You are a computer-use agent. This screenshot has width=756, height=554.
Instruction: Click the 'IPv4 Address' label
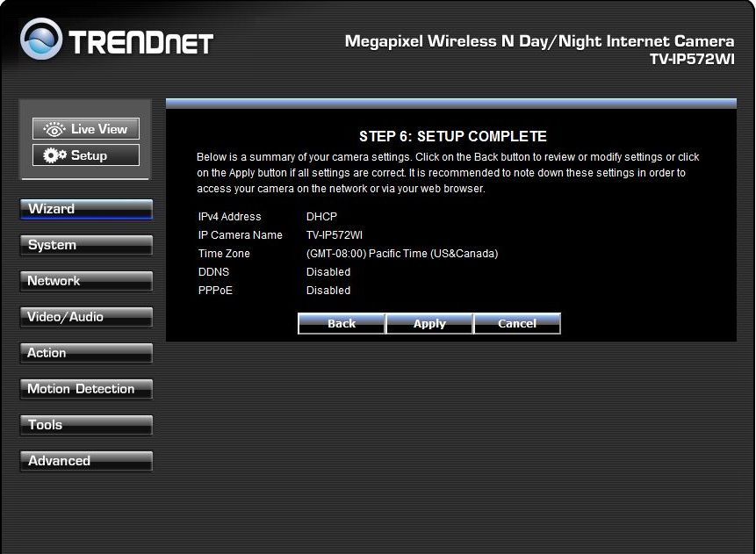tap(229, 217)
